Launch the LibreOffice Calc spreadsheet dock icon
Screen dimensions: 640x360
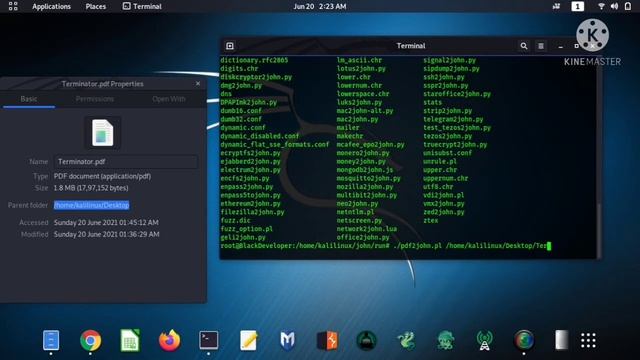[x=130, y=340]
